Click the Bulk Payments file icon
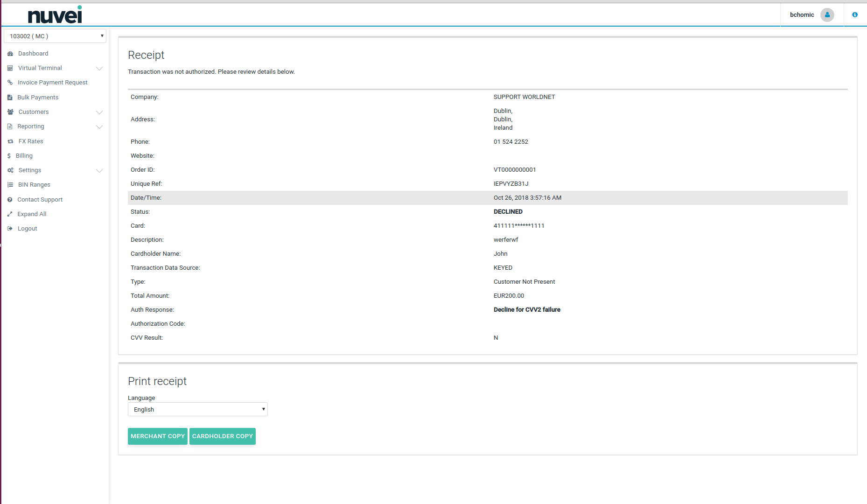The height and width of the screenshot is (504, 867). coord(10,98)
